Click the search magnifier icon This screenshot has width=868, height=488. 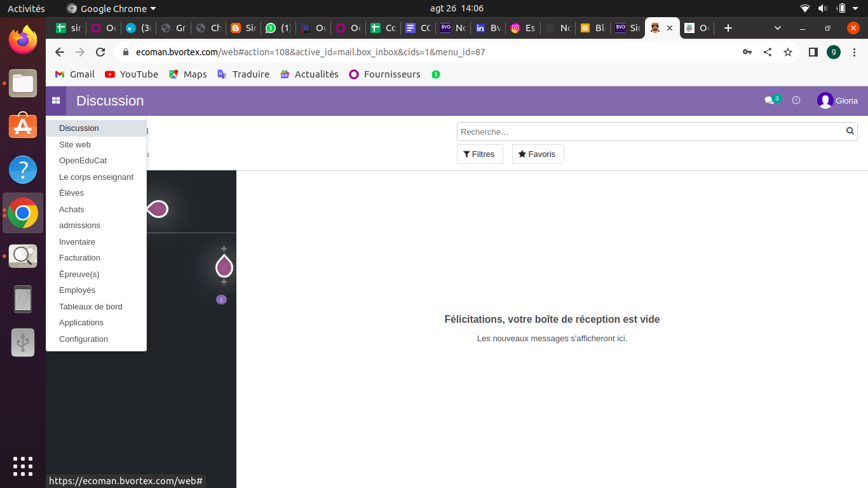pos(850,132)
